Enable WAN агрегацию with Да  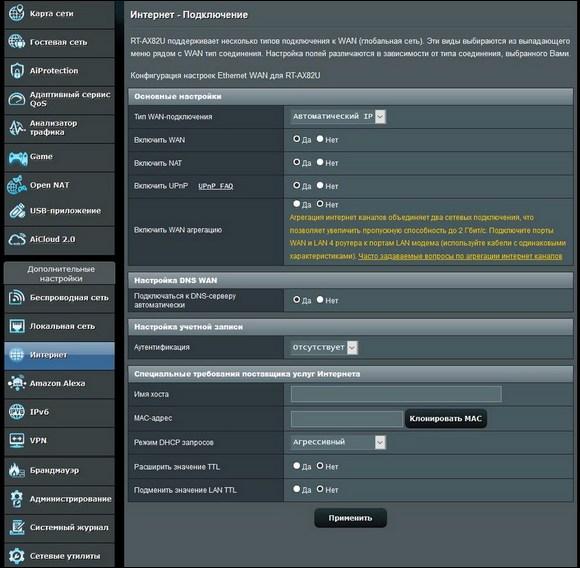click(x=296, y=204)
